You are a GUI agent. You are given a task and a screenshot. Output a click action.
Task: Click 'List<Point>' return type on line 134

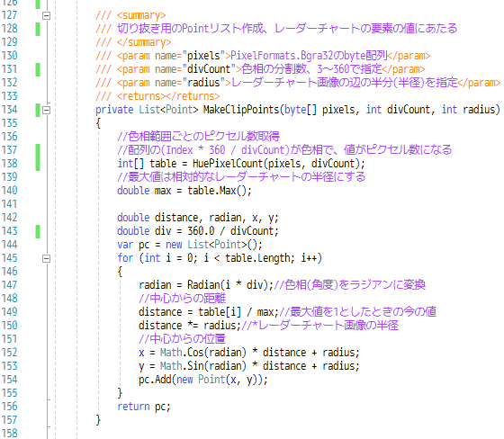coord(168,110)
